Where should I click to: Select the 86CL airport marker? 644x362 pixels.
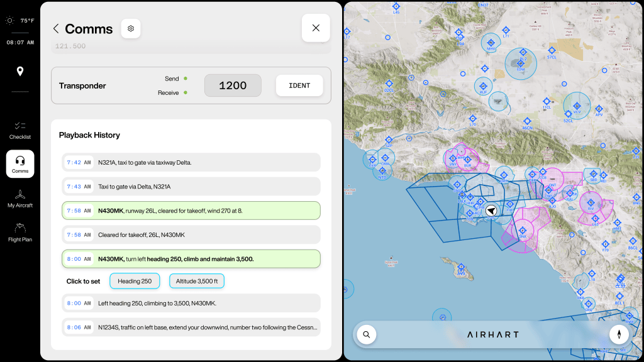pos(633,242)
